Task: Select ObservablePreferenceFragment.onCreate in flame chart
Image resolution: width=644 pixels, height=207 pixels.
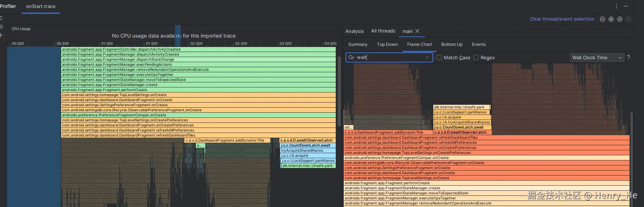Action: 486,163
